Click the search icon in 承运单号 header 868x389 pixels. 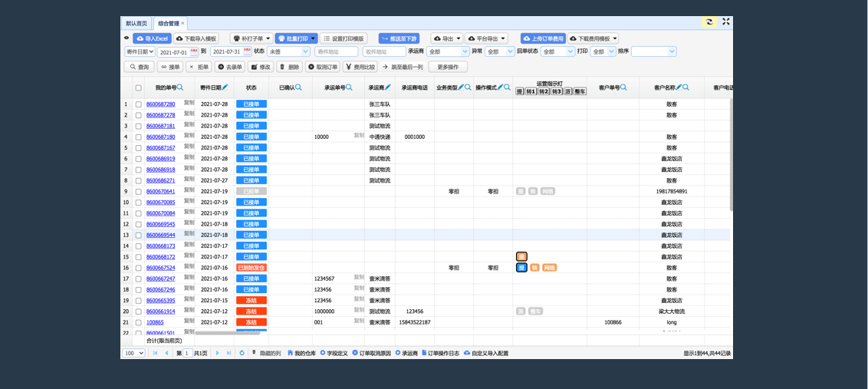tap(350, 87)
